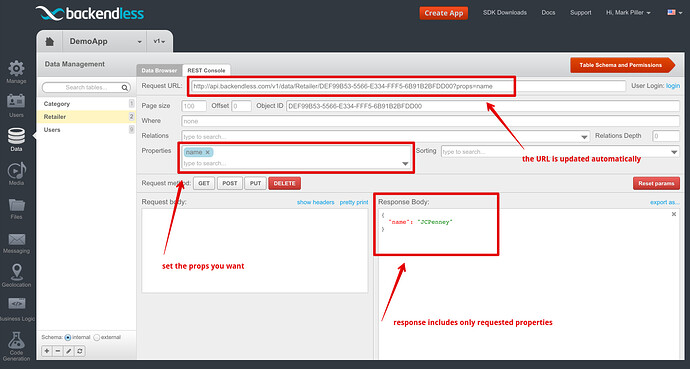
Task: Select internal schema radio button
Action: coord(68,337)
